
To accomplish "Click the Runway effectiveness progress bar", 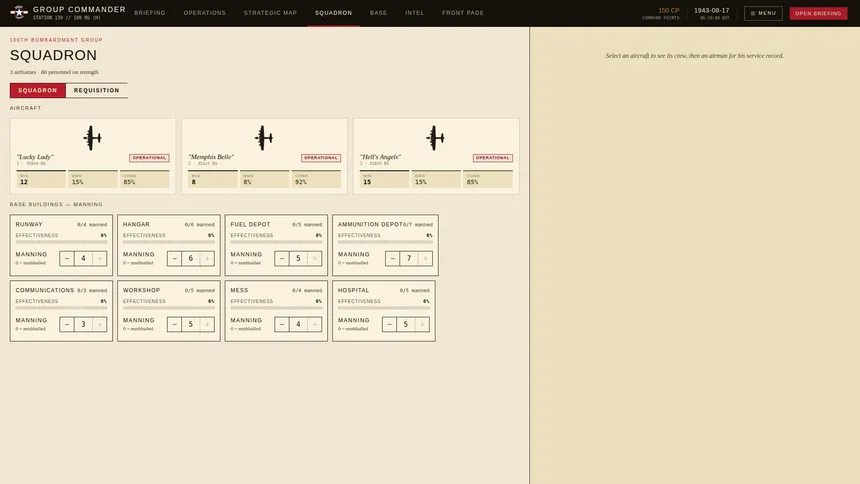I will pos(61,241).
